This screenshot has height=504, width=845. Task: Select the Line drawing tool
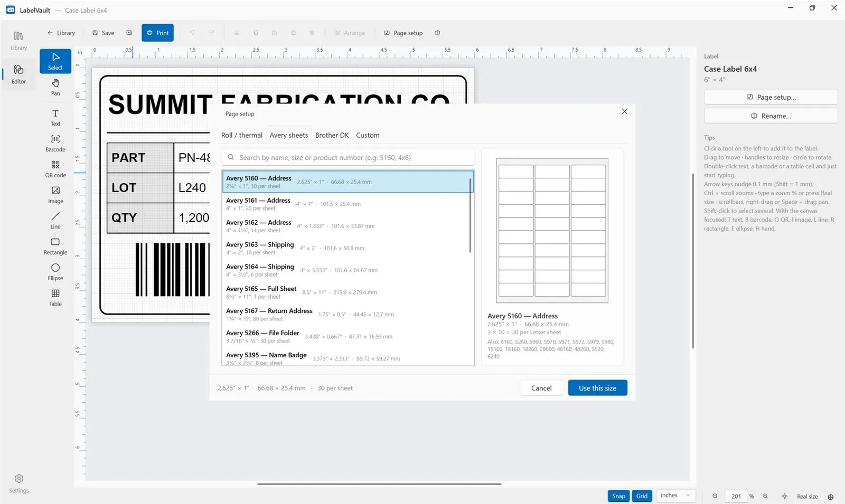point(55,221)
